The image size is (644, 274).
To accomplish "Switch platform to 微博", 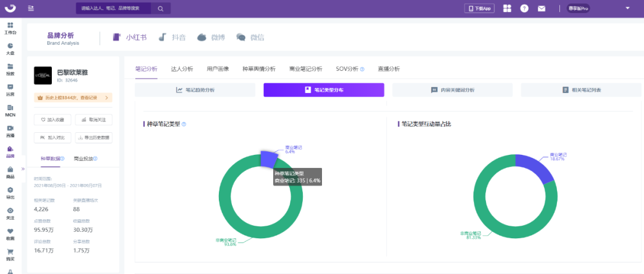I will (x=211, y=38).
